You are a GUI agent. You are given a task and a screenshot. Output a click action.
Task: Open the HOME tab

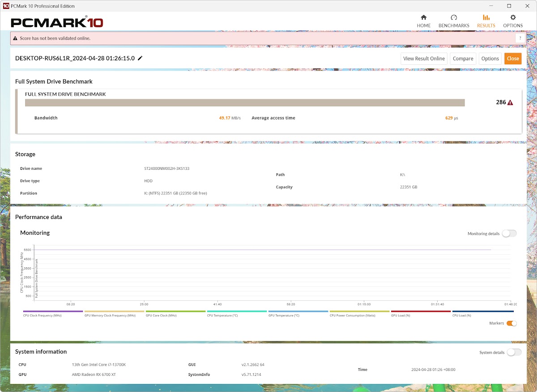(x=423, y=21)
